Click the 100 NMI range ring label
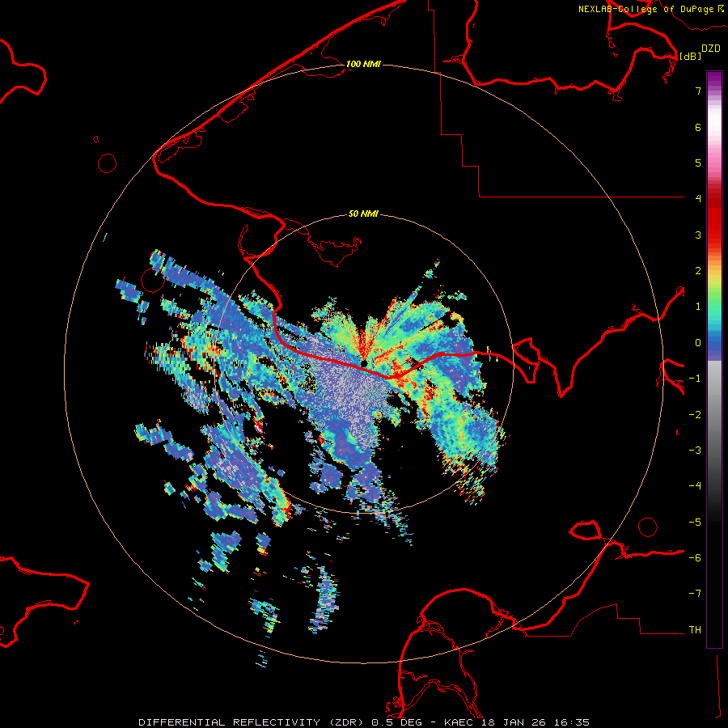This screenshot has width=728, height=728. pos(363,64)
